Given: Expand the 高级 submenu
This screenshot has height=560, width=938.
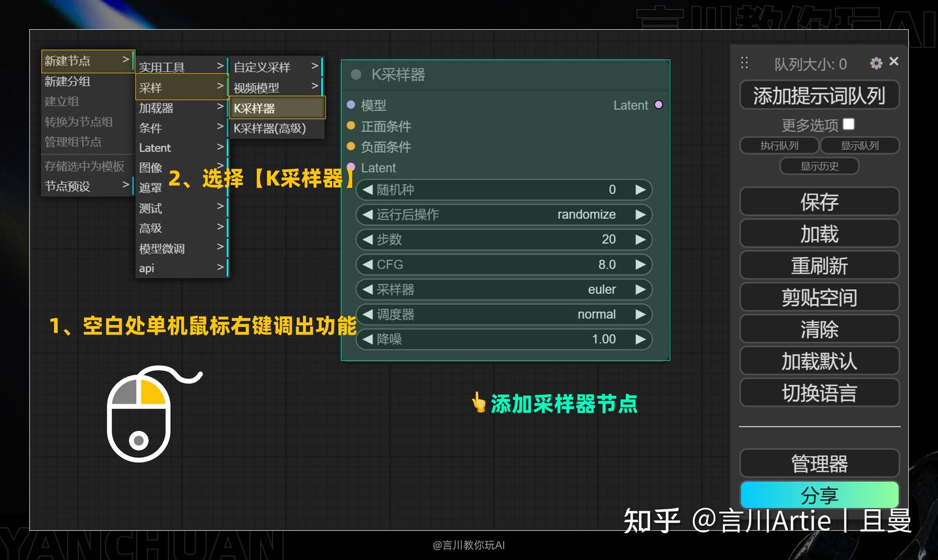Looking at the screenshot, I should coord(182,228).
